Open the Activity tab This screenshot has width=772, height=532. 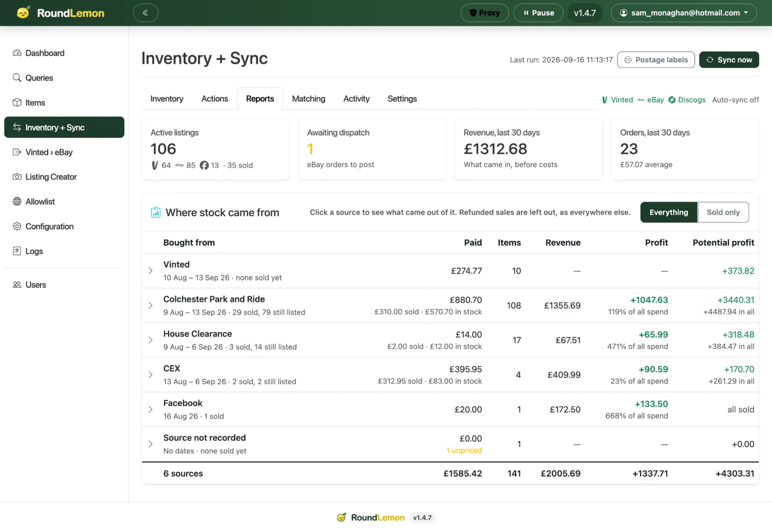356,99
